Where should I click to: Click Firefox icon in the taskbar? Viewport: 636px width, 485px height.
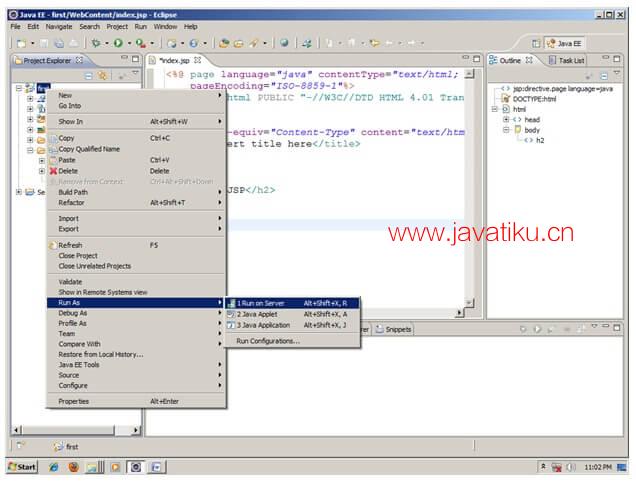pyautogui.click(x=74, y=467)
